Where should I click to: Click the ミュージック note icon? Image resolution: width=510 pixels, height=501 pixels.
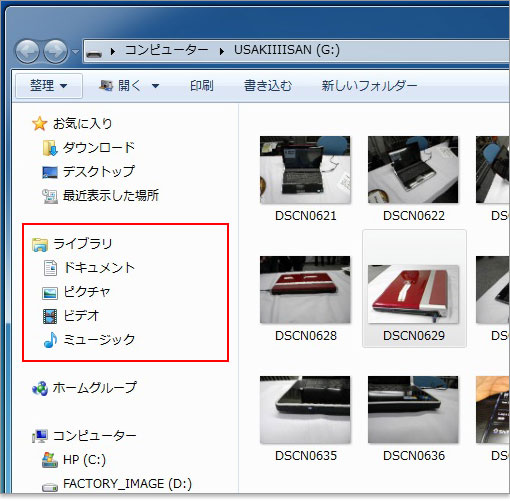click(50, 340)
